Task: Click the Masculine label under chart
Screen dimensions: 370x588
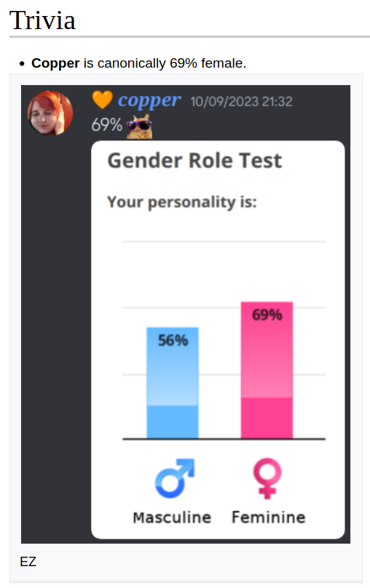Action: pyautogui.click(x=172, y=517)
